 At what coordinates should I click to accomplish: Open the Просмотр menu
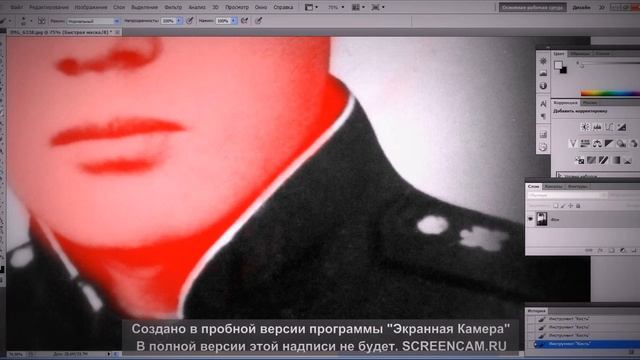point(237,7)
